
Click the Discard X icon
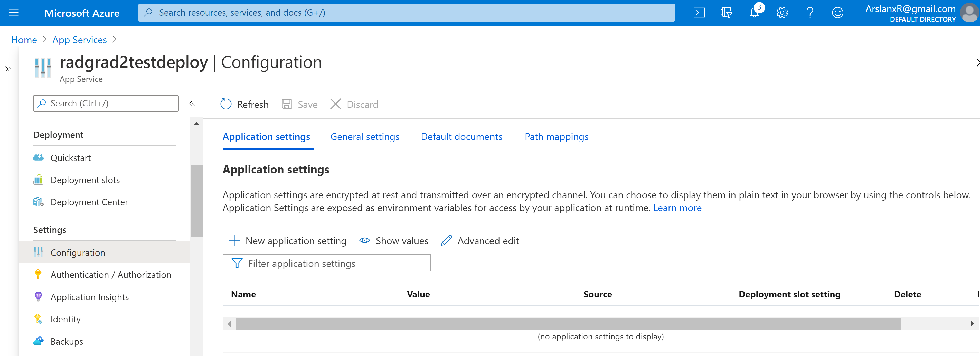pos(336,104)
